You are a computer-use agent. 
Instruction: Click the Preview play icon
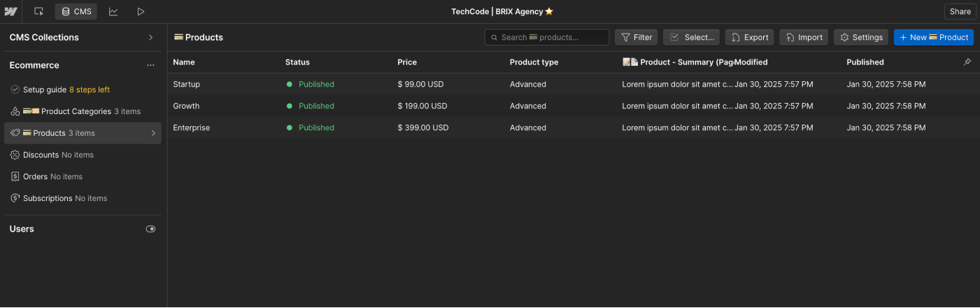[x=141, y=11]
